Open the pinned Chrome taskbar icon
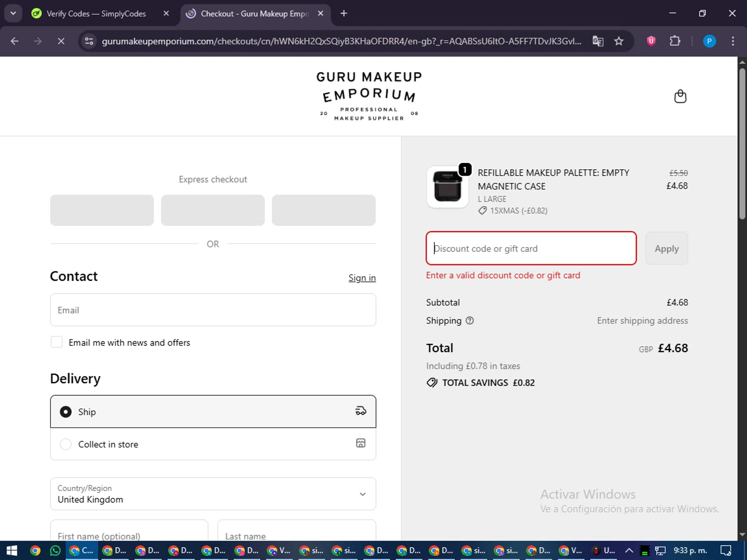747x560 pixels. [35, 551]
